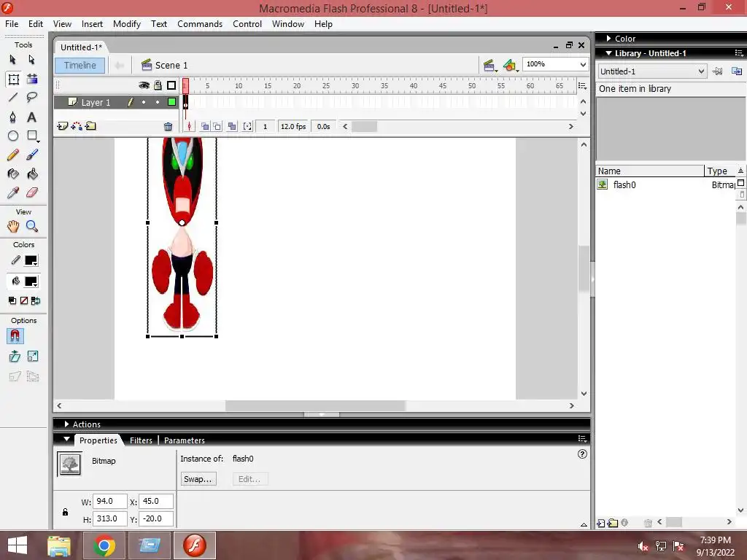Viewport: 747px width, 560px height.
Task: Delete layer with the trash icon
Action: [x=169, y=127]
